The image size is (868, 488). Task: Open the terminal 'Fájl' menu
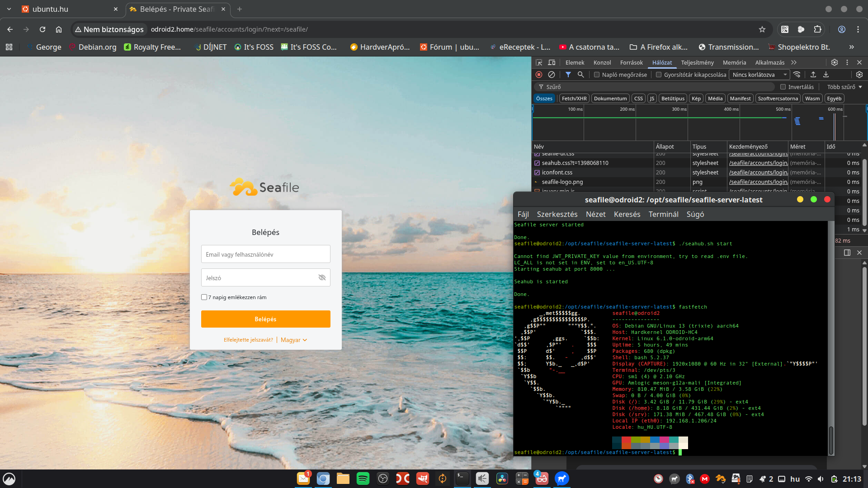[523, 214]
